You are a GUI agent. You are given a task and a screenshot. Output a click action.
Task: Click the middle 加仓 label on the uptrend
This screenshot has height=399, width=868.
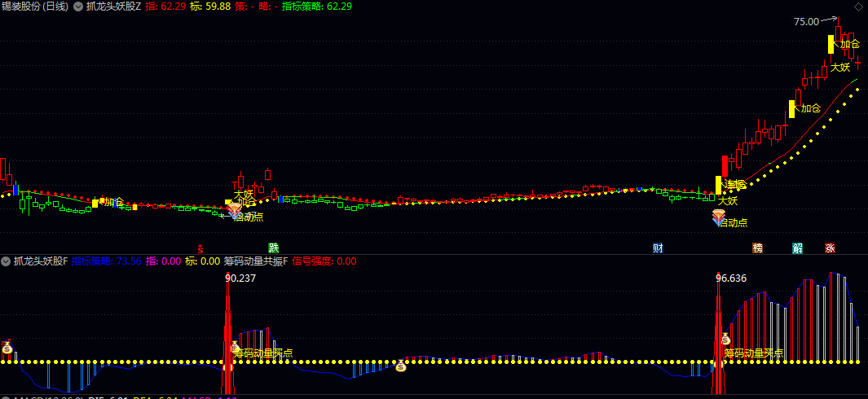click(810, 108)
